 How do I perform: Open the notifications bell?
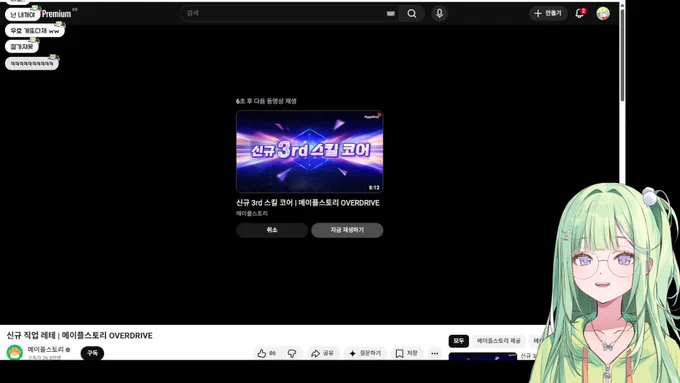(x=580, y=13)
